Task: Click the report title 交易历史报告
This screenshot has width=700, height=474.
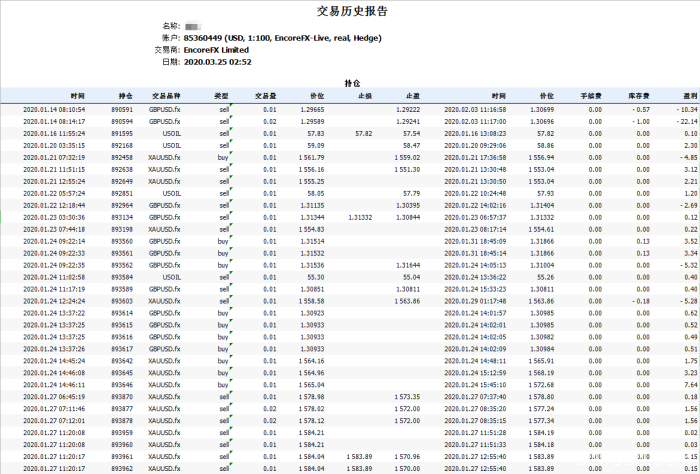Action: coord(352,11)
